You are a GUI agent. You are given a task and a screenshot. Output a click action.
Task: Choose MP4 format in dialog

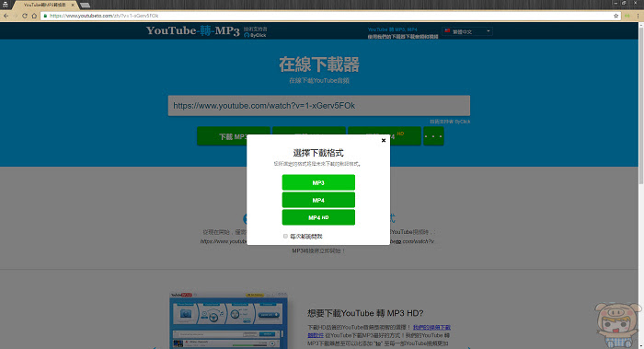pos(318,200)
